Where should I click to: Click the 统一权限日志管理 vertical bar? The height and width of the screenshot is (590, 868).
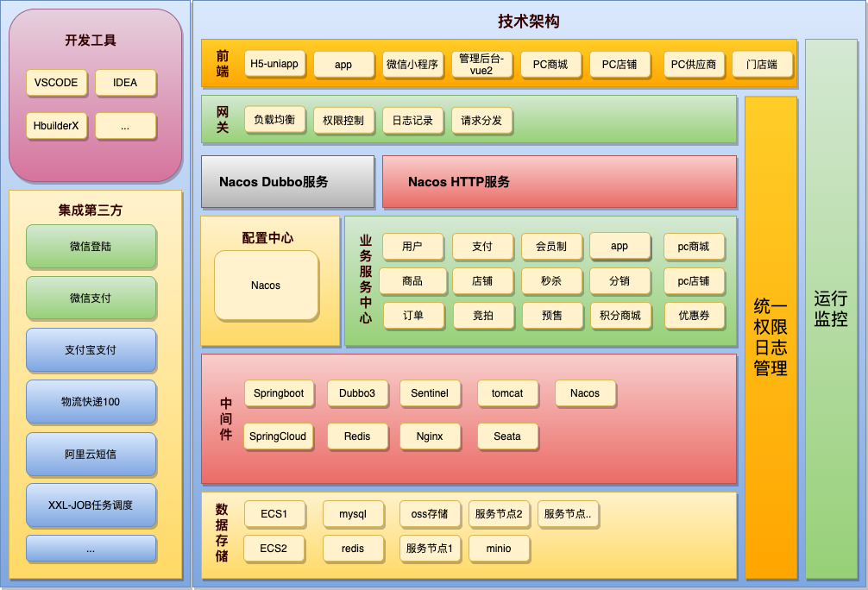771,337
